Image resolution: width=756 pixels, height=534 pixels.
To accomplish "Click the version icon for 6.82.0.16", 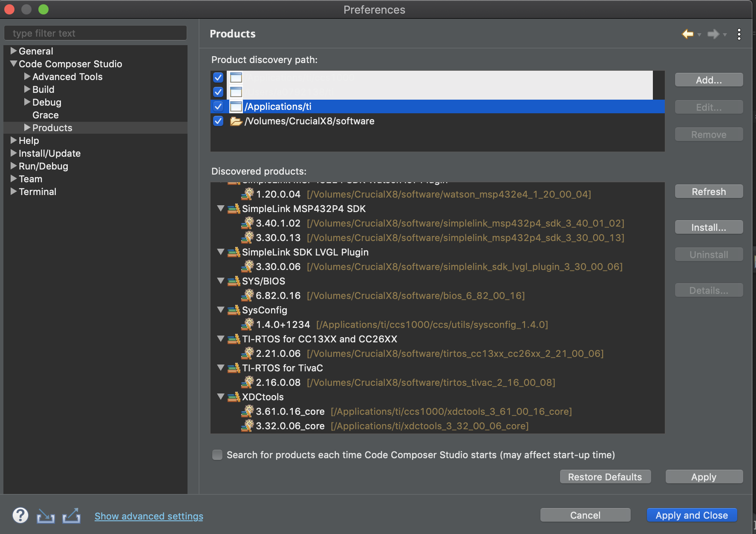I will 248,295.
